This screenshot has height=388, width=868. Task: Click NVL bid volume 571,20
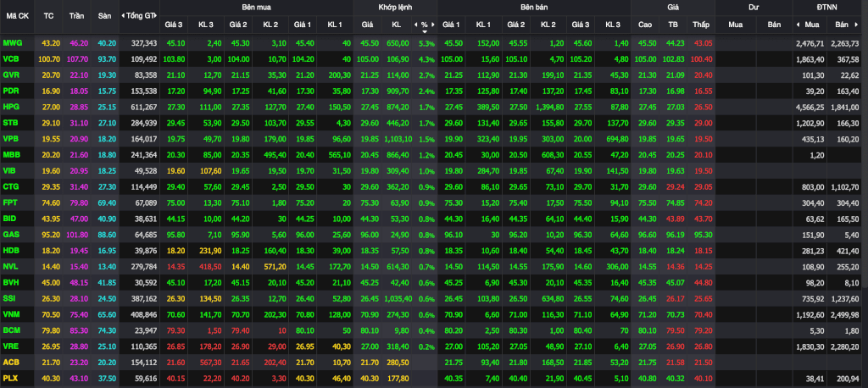[274, 267]
